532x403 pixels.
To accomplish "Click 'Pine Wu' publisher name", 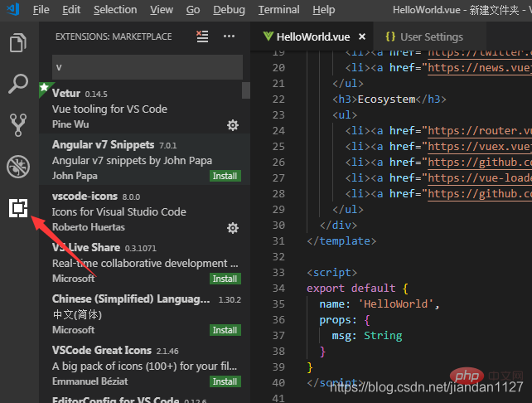I will pyautogui.click(x=70, y=124).
